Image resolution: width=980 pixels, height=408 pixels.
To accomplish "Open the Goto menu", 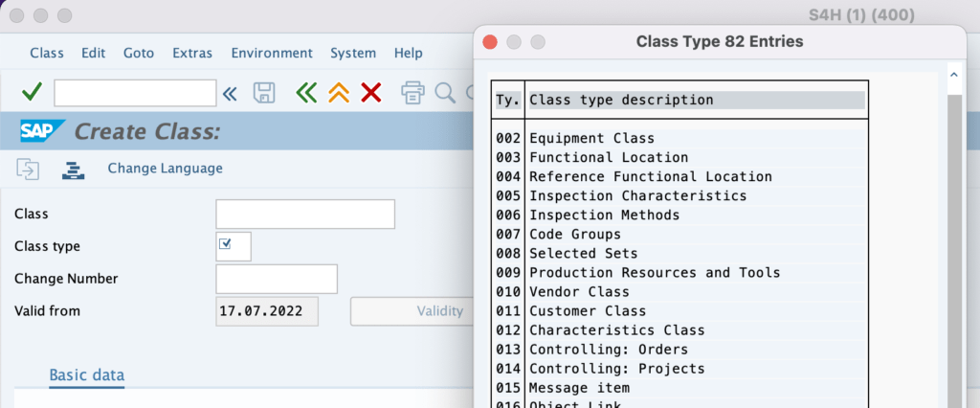I will (x=139, y=54).
